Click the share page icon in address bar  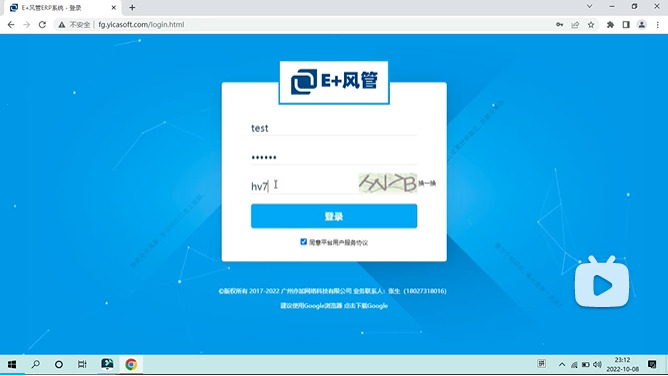pos(575,25)
